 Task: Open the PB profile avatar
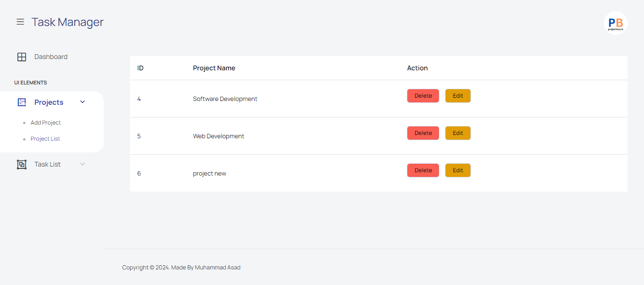click(x=615, y=23)
